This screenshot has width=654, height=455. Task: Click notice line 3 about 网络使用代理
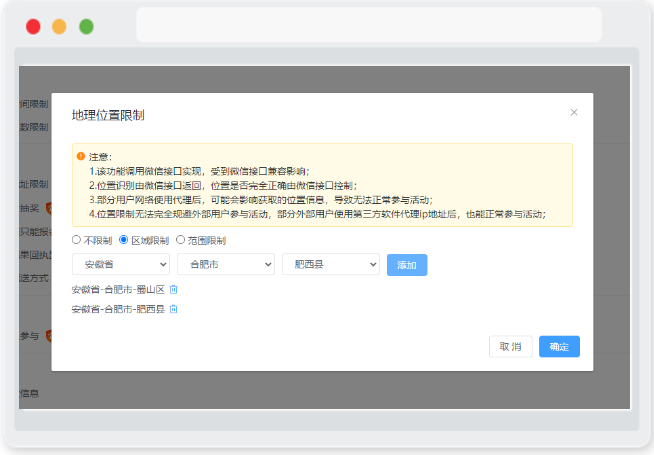[261, 200]
